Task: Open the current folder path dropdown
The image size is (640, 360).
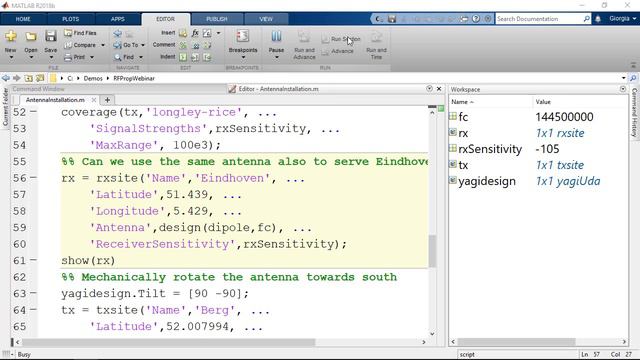Action: click(x=624, y=78)
